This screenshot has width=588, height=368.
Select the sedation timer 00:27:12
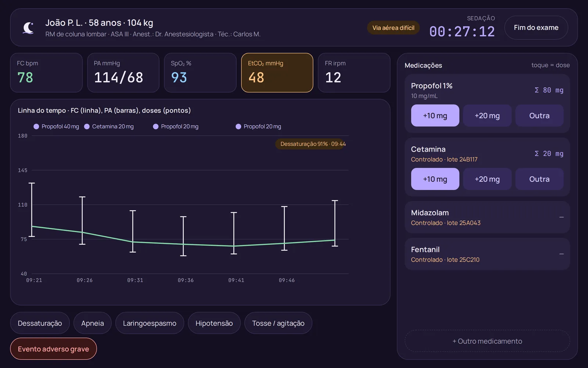pos(462,32)
